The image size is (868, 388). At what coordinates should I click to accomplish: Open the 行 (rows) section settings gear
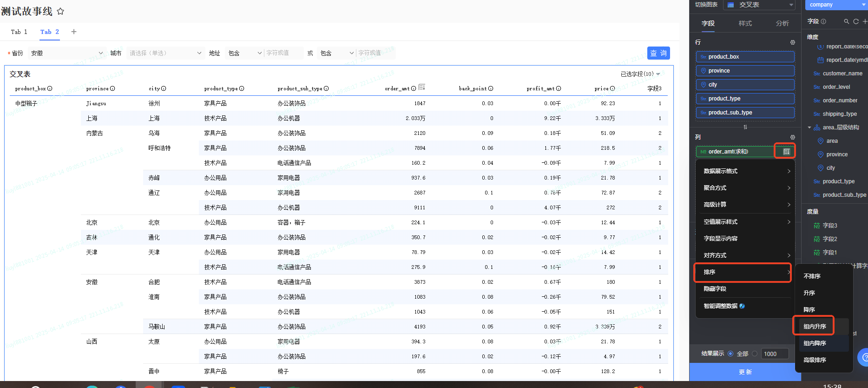coord(793,42)
